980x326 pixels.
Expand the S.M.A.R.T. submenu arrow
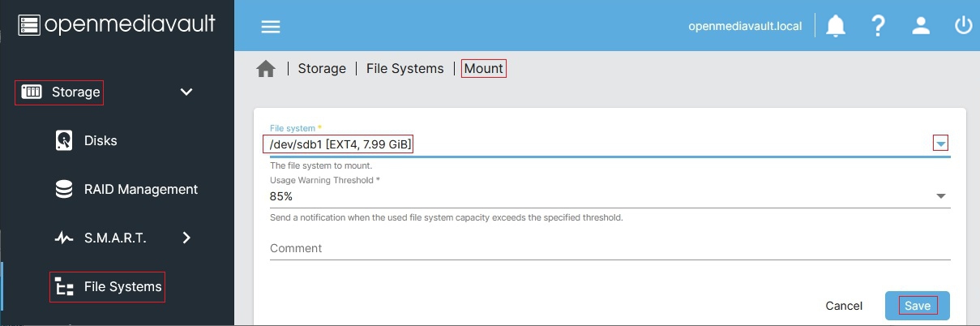[186, 238]
